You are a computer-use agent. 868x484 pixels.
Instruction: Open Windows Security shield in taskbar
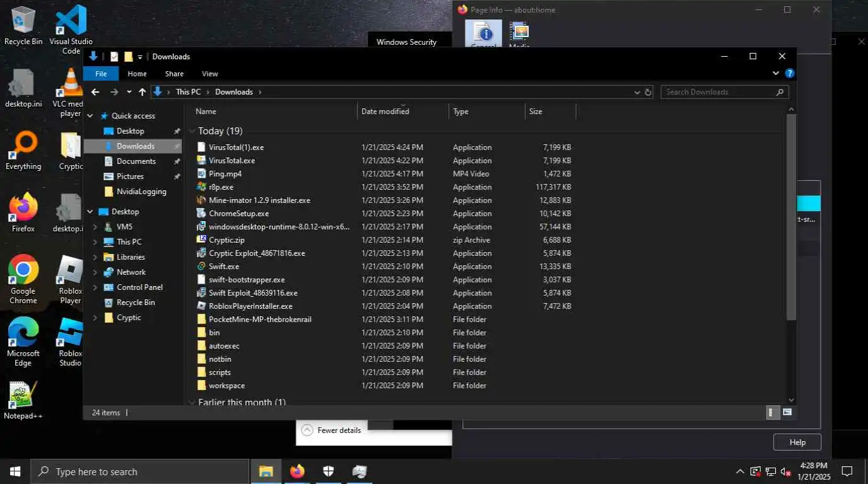(329, 471)
